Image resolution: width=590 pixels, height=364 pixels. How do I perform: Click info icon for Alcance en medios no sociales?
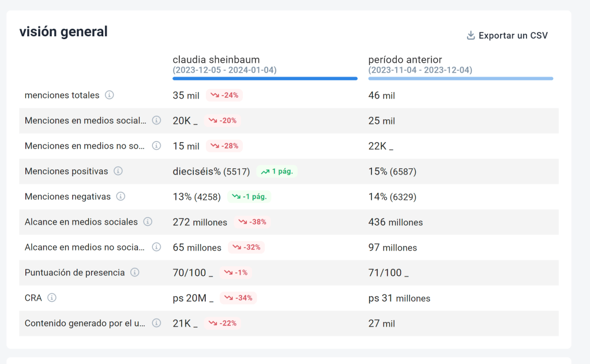click(156, 247)
